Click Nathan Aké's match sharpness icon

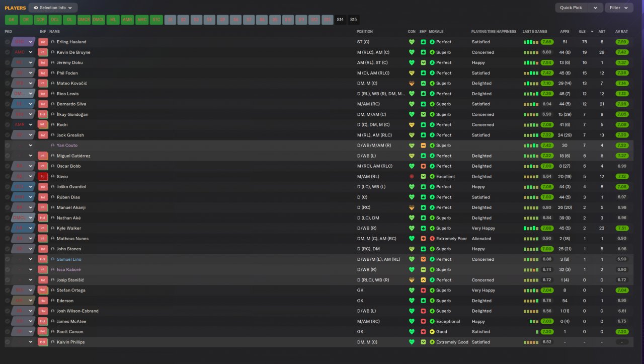pos(423,218)
